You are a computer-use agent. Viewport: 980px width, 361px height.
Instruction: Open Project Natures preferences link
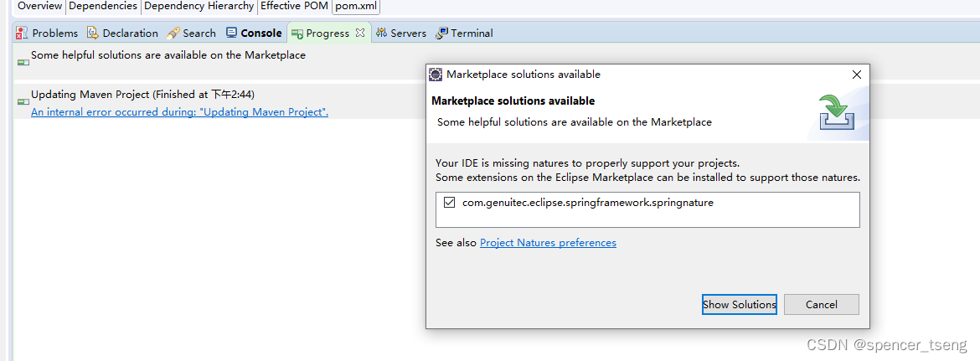point(548,243)
